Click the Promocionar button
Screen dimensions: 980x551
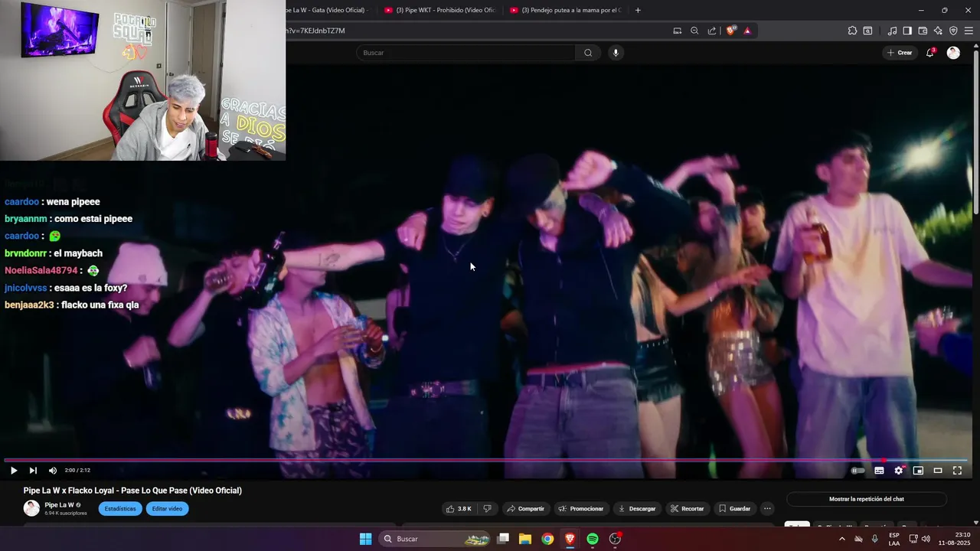click(581, 508)
